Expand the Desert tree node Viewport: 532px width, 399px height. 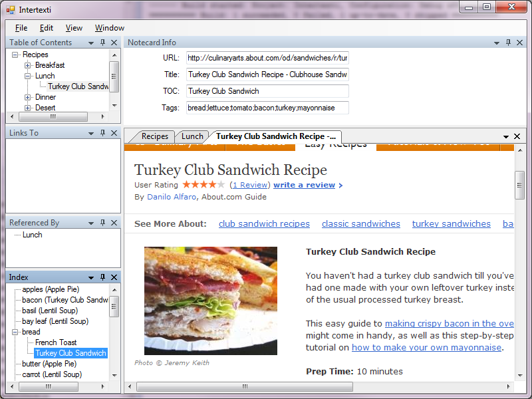[x=27, y=108]
